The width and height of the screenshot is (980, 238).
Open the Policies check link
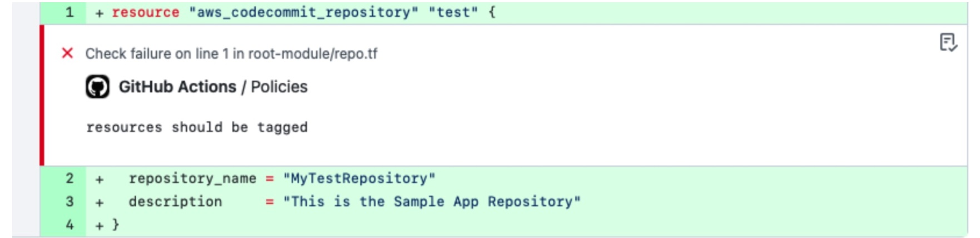(279, 87)
